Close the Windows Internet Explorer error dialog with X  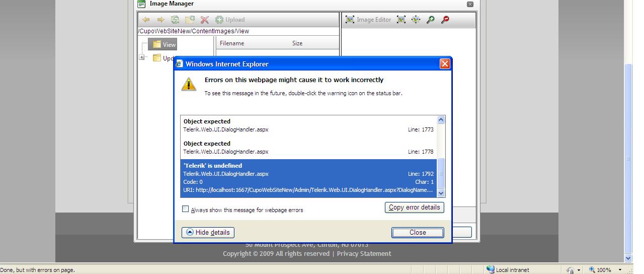(445, 64)
